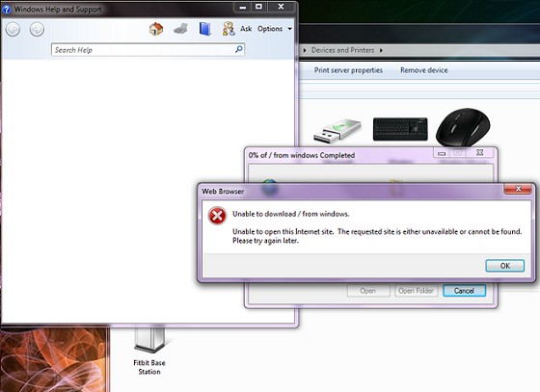Close the Web Browser error dialog

tap(518, 189)
